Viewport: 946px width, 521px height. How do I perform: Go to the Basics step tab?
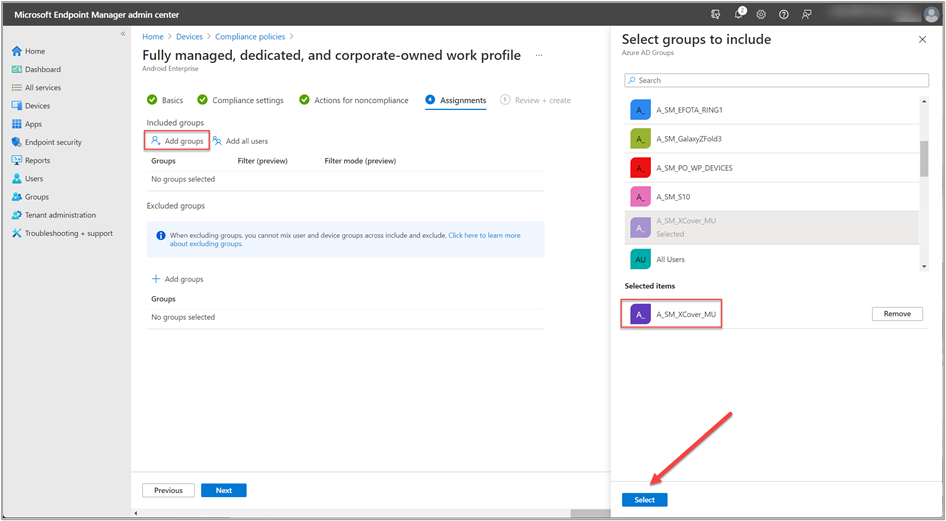pyautogui.click(x=165, y=100)
